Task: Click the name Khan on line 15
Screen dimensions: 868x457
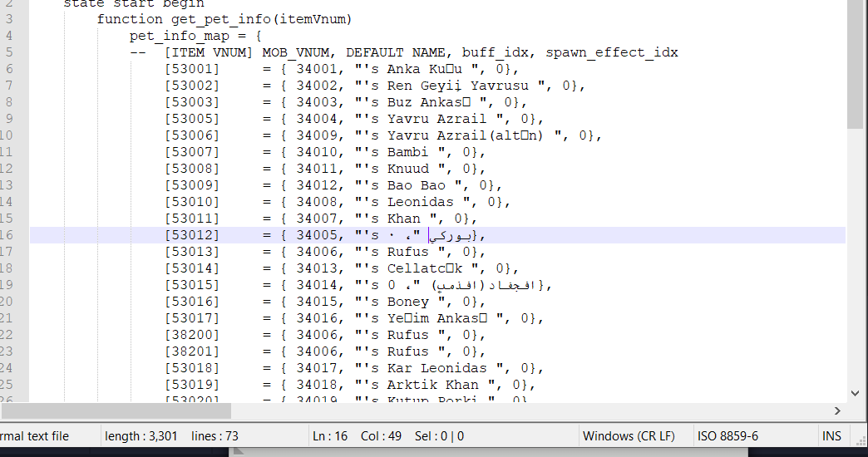Action: click(x=403, y=219)
